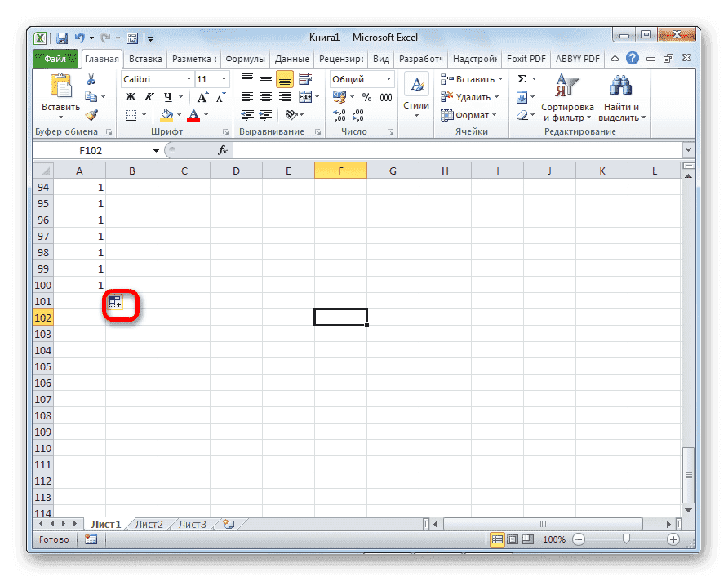Click the Auto Fill Options smart tag
This screenshot has height=581, width=728.
(117, 301)
